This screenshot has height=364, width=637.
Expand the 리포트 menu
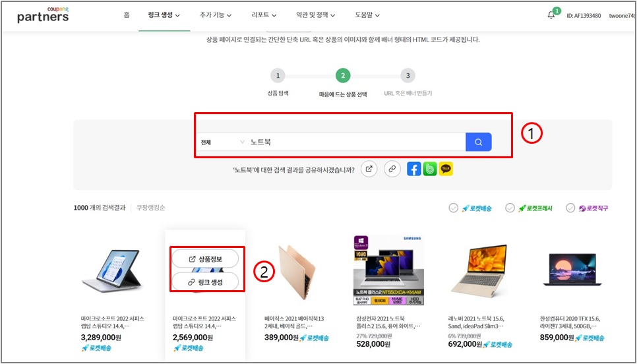click(x=264, y=15)
